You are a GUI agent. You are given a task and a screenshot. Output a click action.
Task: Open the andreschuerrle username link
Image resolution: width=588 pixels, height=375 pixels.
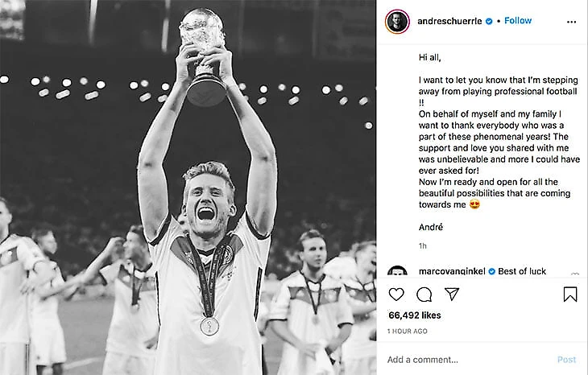tap(449, 21)
